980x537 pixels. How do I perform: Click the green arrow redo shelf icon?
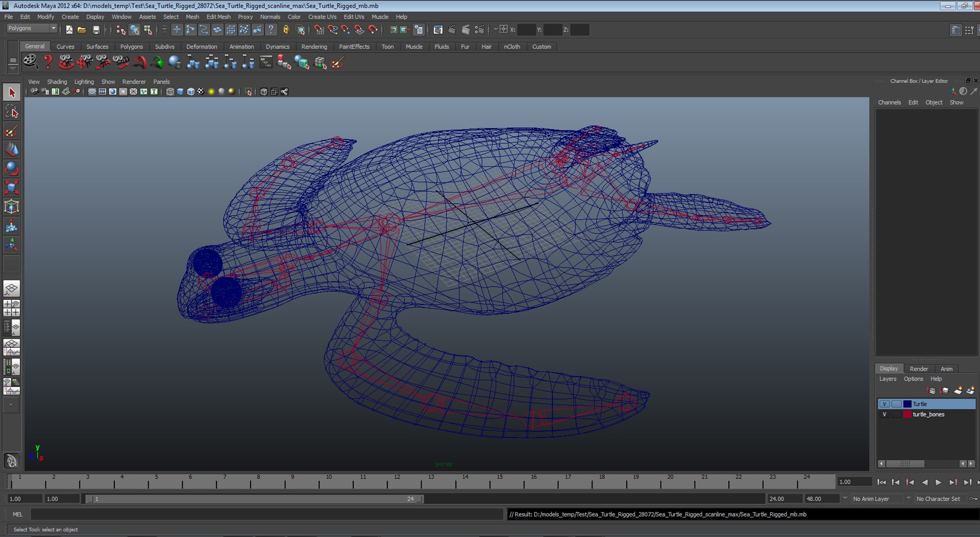pos(158,62)
